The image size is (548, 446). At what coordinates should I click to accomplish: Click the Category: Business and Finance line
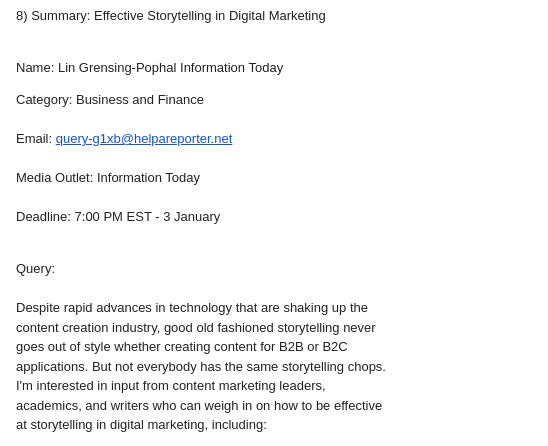coord(110,100)
